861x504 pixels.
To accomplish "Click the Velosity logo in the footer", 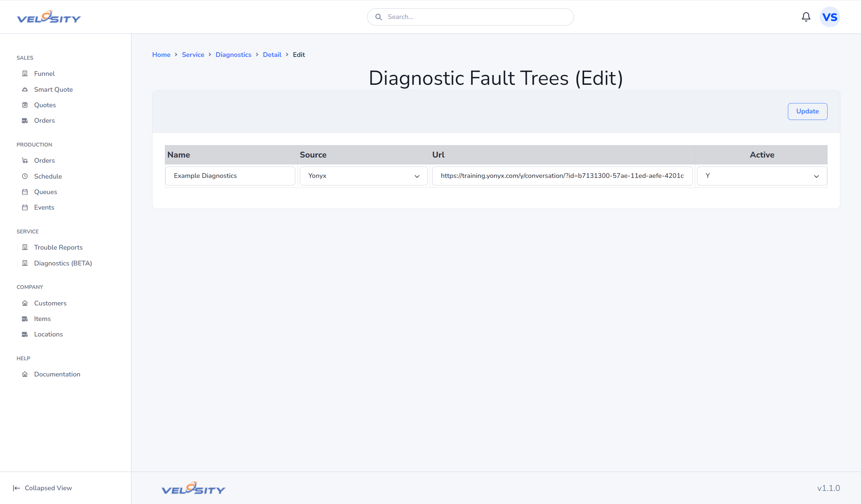I will coord(194,488).
